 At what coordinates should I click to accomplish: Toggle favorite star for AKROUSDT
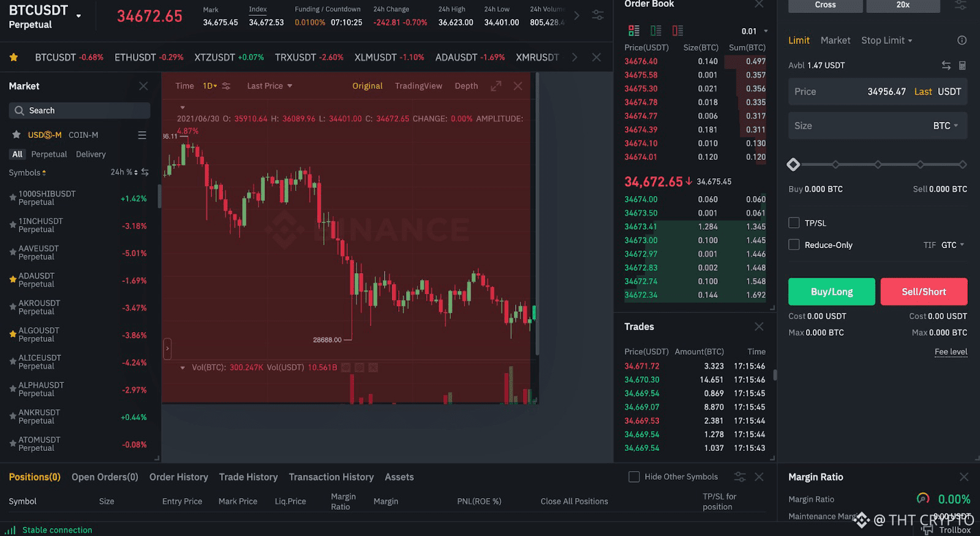click(12, 307)
